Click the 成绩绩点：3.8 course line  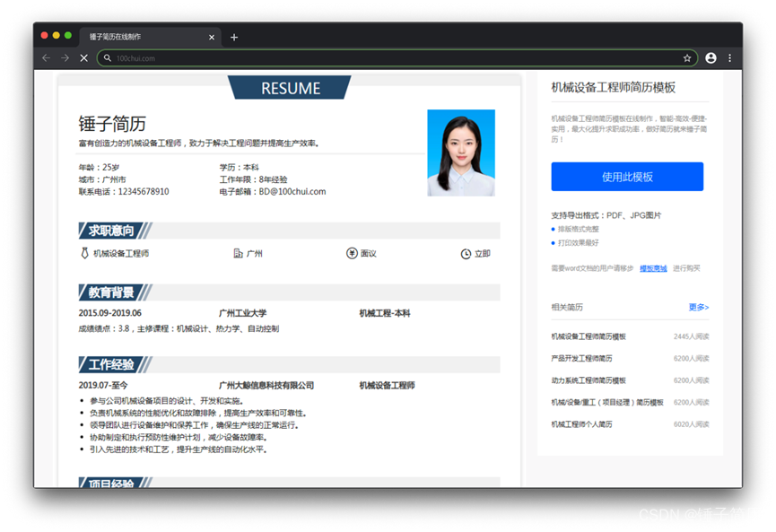pos(179,328)
